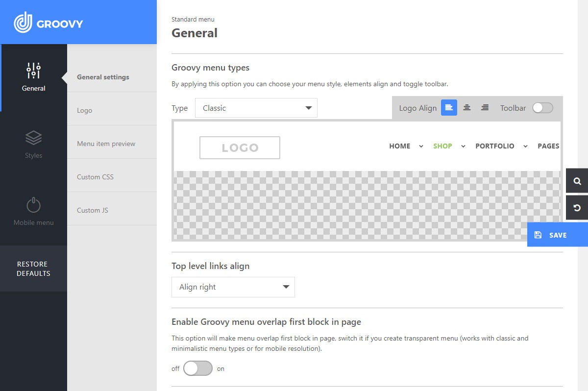Viewport: 588px width, 391px height.
Task: Enable the menu overlap first block switch
Action: pos(198,368)
